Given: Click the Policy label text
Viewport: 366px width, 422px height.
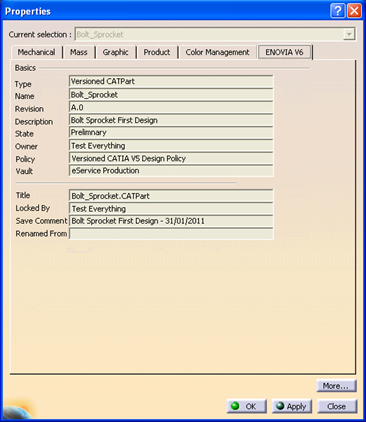Looking at the screenshot, I should (25, 159).
